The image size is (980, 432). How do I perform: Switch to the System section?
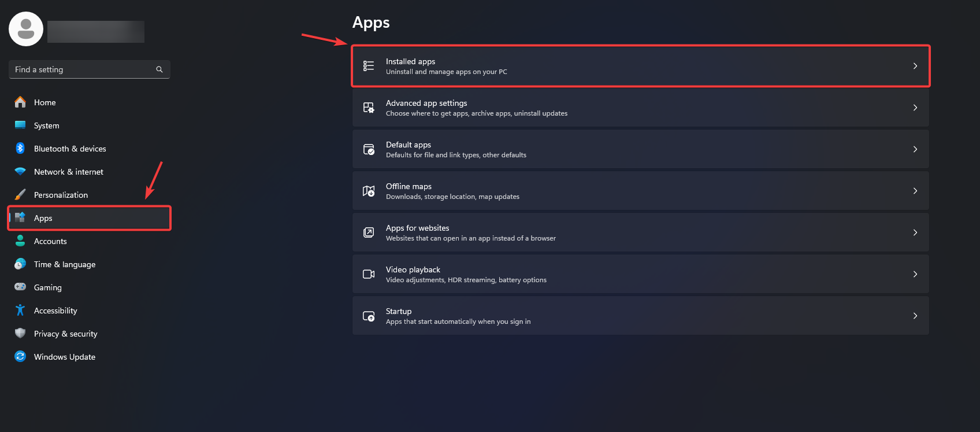tap(46, 125)
